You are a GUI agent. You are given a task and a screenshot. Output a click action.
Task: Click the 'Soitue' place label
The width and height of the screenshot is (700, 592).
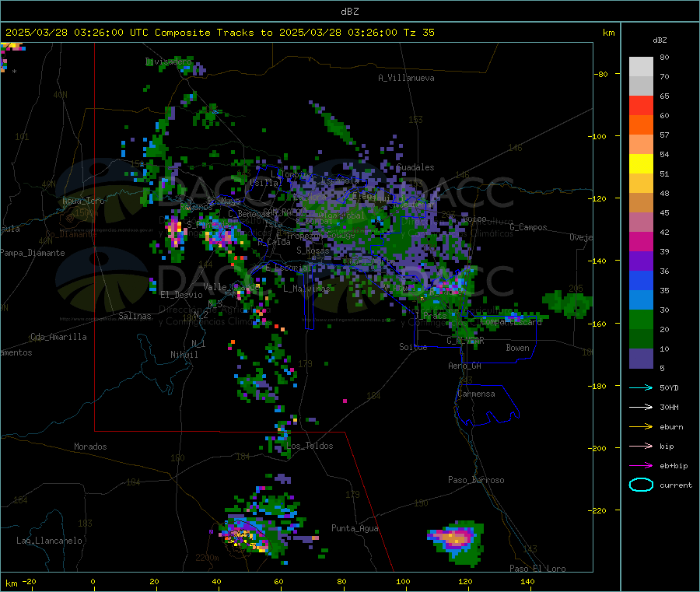(413, 347)
